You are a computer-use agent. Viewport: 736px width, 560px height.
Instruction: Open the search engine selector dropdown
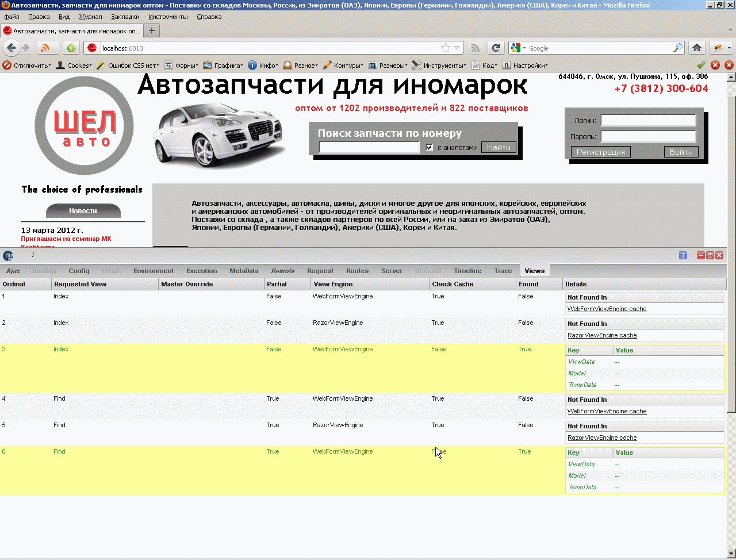[x=518, y=48]
